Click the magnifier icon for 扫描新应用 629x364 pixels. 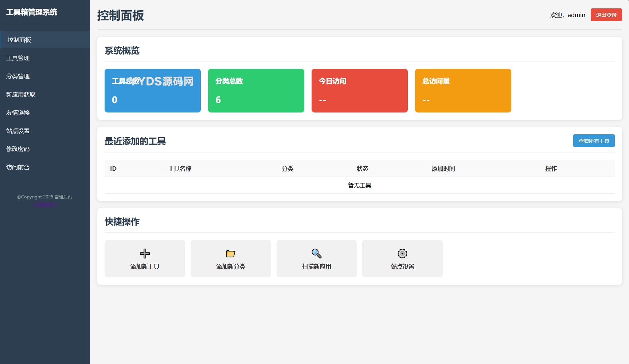[x=316, y=253]
